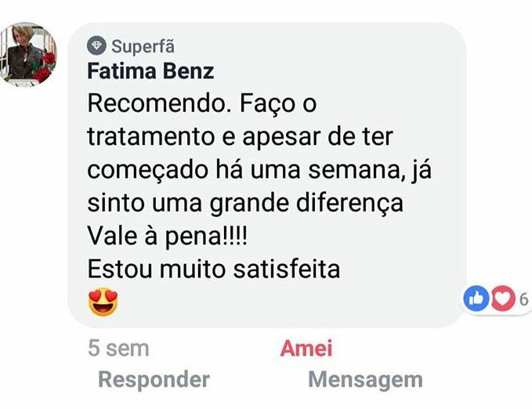This screenshot has width=532, height=409.
Task: Click the line 'sinto uma grande diferença'
Action: [245, 204]
